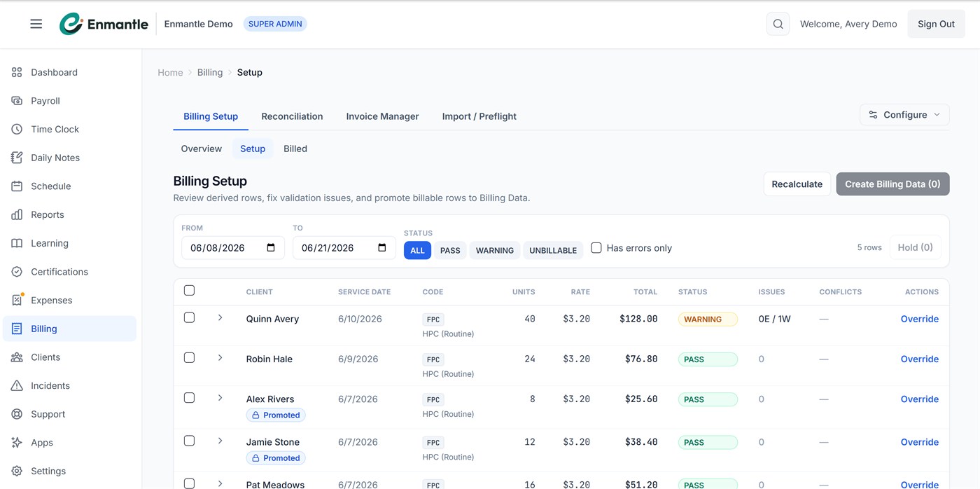Click the Schedule calendar icon
The image size is (980, 489).
[x=17, y=186]
